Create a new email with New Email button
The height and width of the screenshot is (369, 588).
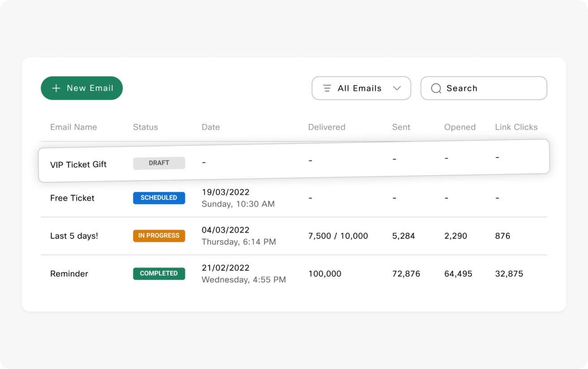coord(82,88)
